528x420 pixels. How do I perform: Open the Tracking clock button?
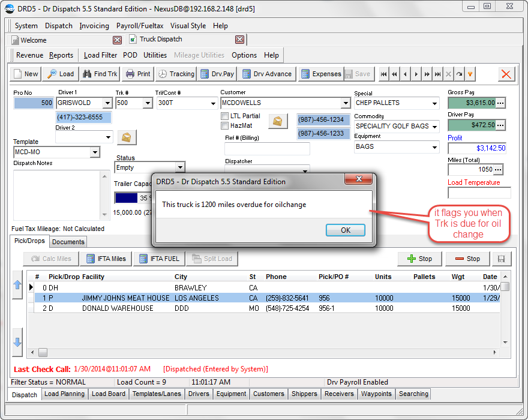coord(176,74)
